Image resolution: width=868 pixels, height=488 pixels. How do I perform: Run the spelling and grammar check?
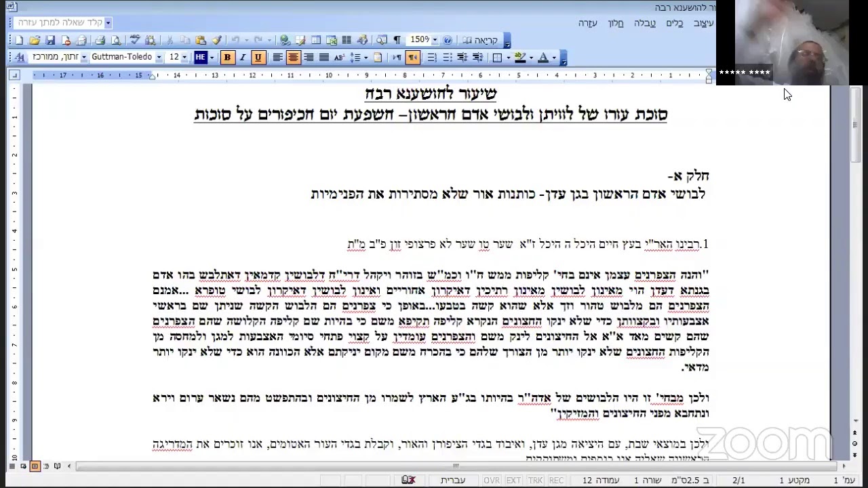pos(134,41)
